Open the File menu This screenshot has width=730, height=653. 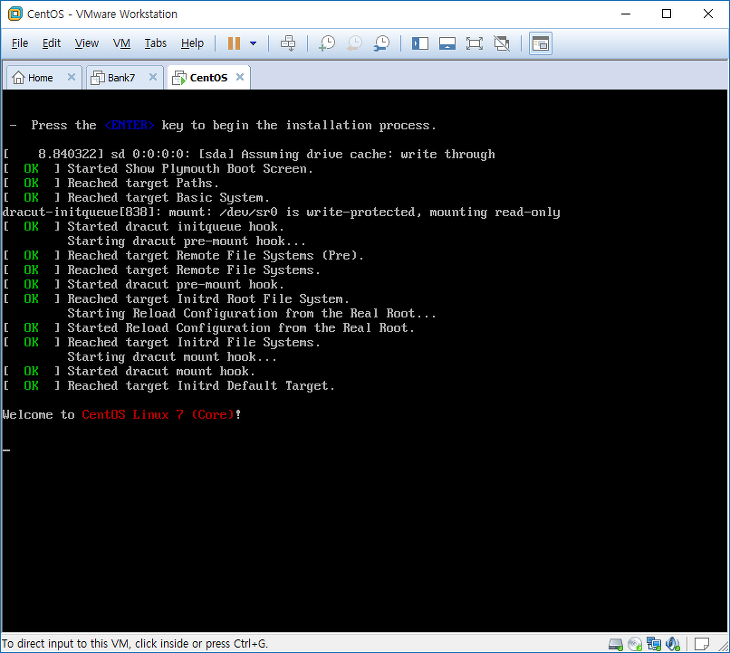tap(20, 43)
